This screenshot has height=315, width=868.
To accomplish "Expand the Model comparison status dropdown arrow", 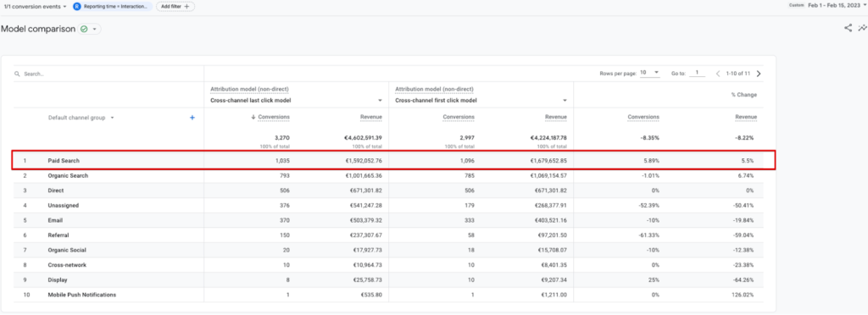I will (x=94, y=30).
